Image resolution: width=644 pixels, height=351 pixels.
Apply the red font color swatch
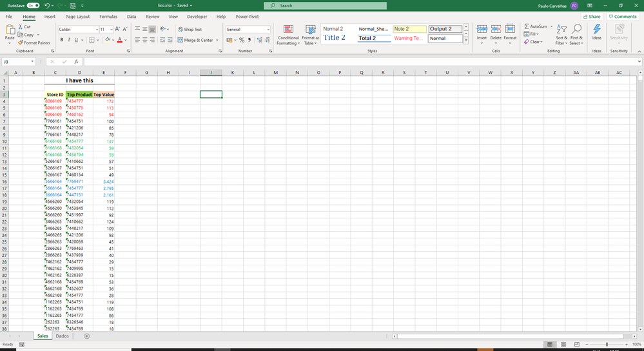pyautogui.click(x=119, y=40)
